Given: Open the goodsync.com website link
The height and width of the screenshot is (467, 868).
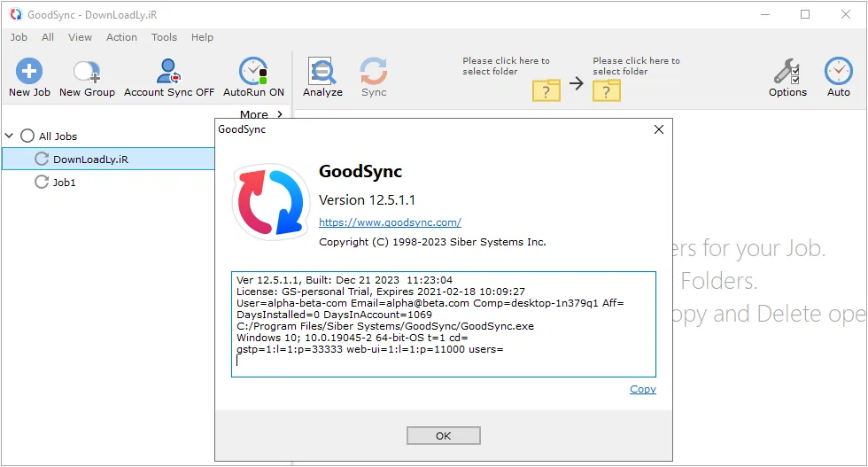Looking at the screenshot, I should pyautogui.click(x=390, y=222).
